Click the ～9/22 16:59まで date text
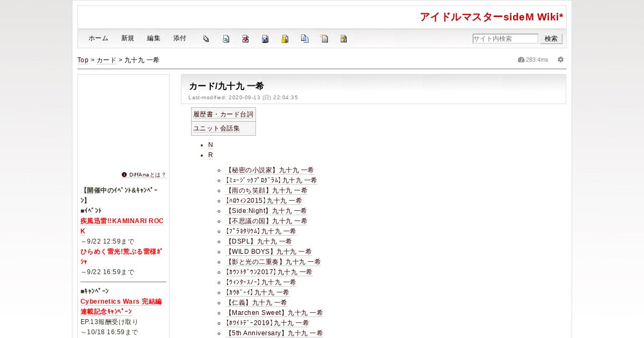 pyautogui.click(x=107, y=272)
